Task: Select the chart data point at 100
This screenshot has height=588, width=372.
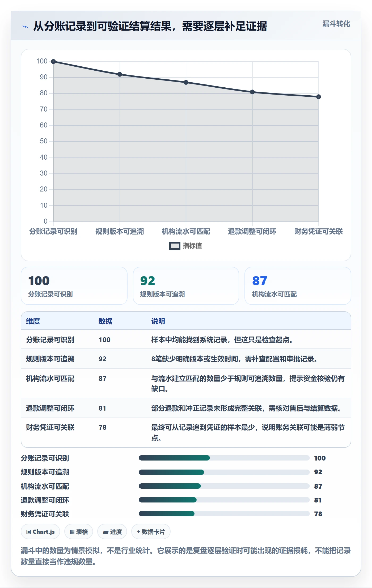Action: click(x=53, y=62)
